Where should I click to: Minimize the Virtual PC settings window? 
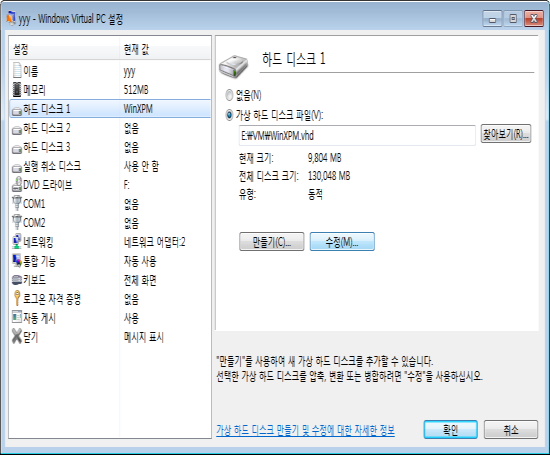point(492,19)
